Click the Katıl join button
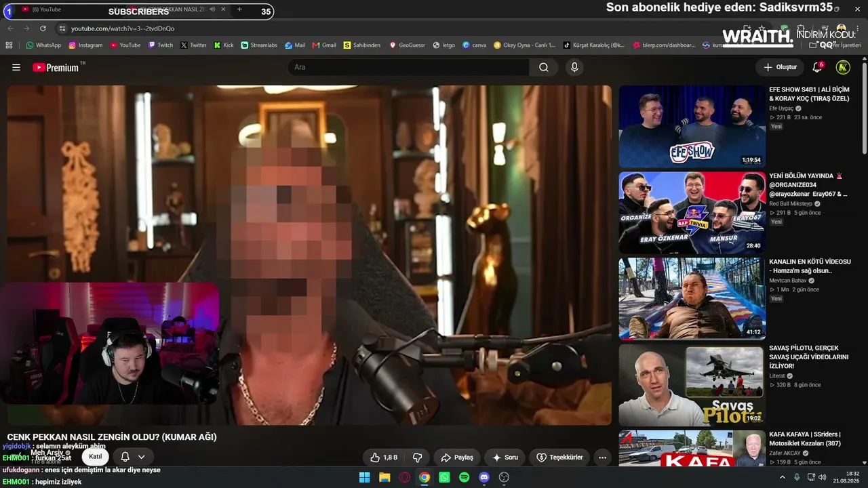This screenshot has width=868, height=488. coord(96,457)
